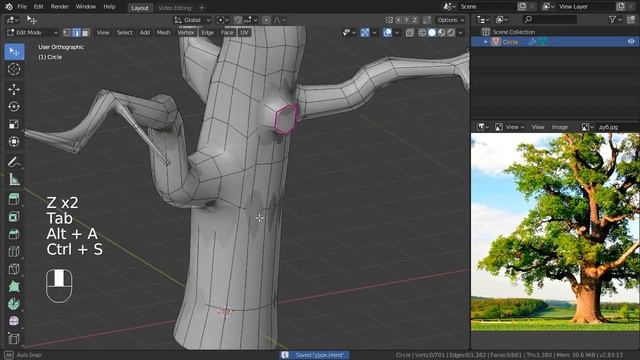Select the Knife tool
Viewport: 640px width, 360px height.
pos(14,269)
